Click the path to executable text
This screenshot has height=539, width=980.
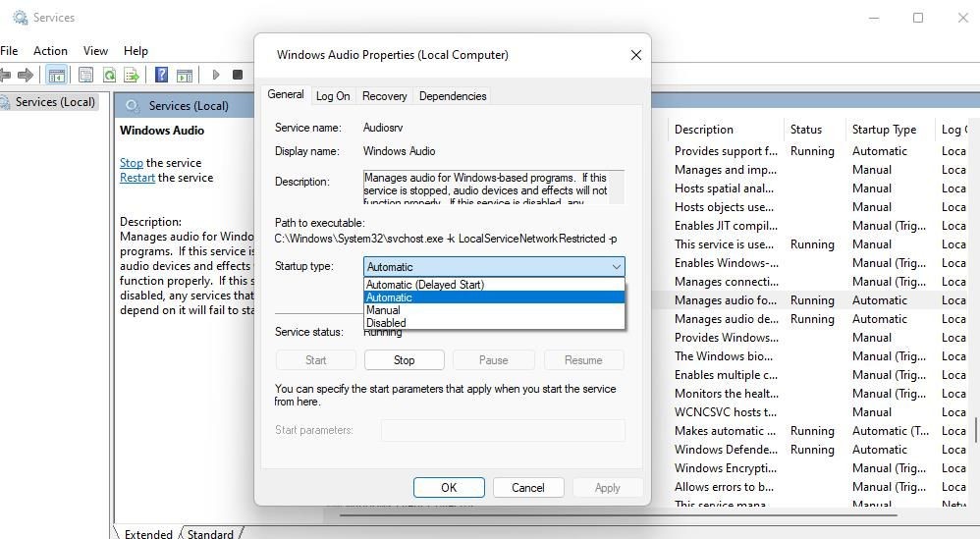[445, 239]
